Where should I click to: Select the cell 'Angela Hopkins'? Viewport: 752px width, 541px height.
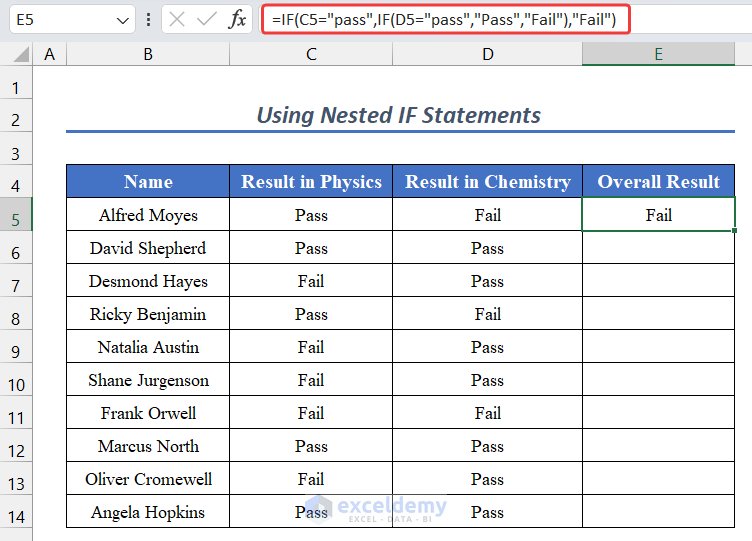[x=148, y=513]
